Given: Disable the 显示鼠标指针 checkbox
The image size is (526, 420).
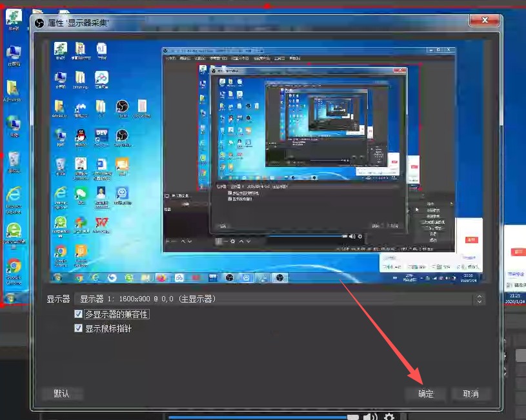Looking at the screenshot, I should click(x=79, y=328).
